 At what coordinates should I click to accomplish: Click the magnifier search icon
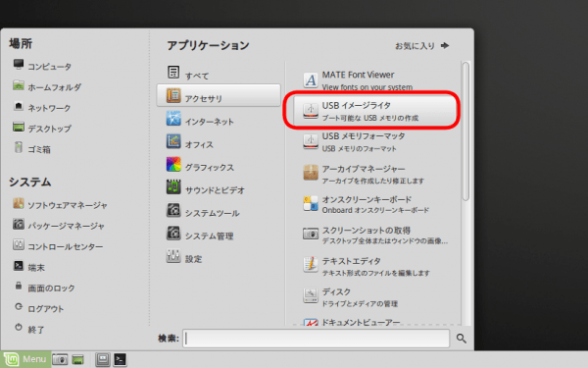[462, 339]
